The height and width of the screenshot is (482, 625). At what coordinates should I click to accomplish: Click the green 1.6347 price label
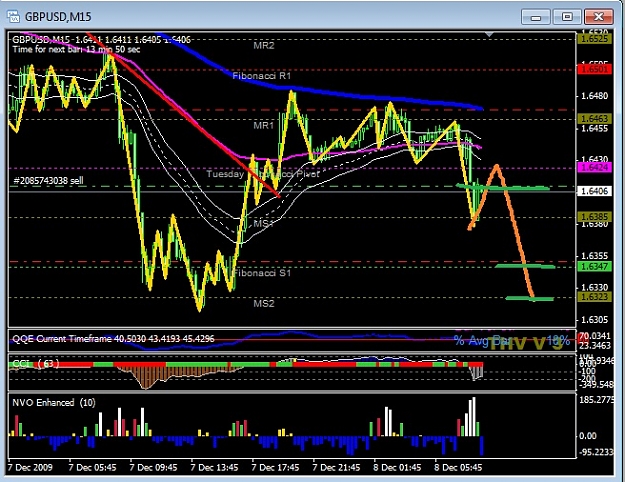pos(594,266)
